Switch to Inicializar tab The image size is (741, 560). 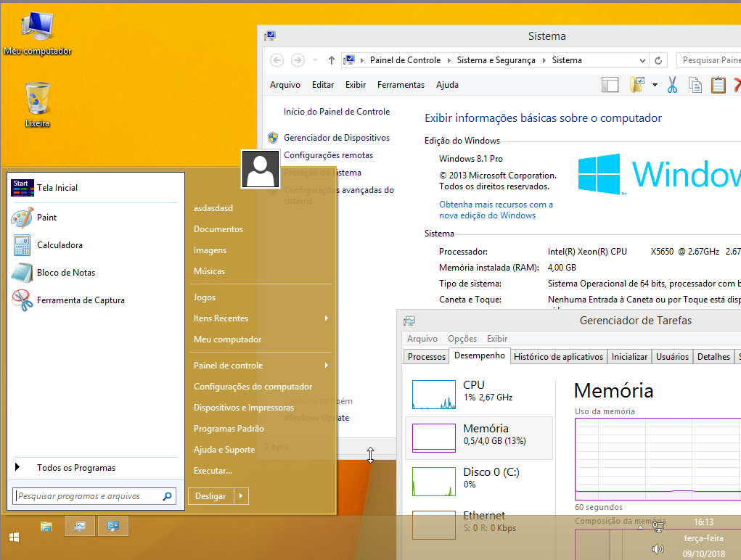click(629, 356)
